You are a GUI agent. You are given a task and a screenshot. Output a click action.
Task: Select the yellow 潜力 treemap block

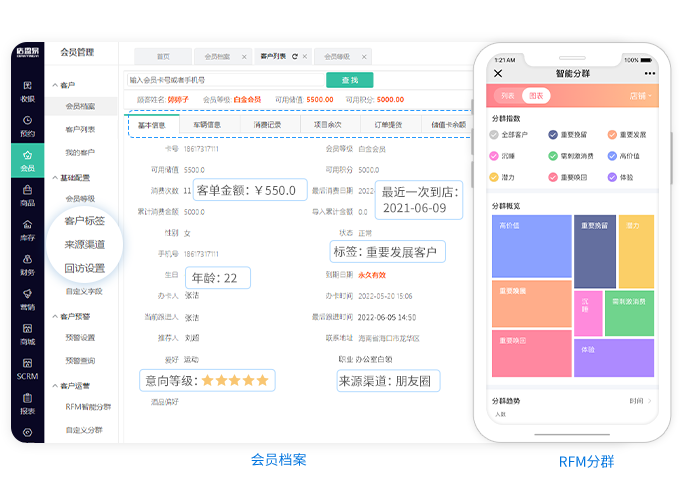pyautogui.click(x=636, y=251)
